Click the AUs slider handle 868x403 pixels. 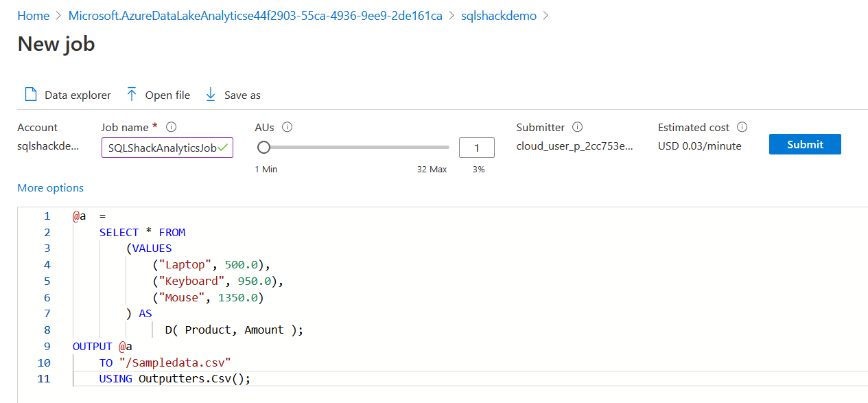pyautogui.click(x=263, y=147)
